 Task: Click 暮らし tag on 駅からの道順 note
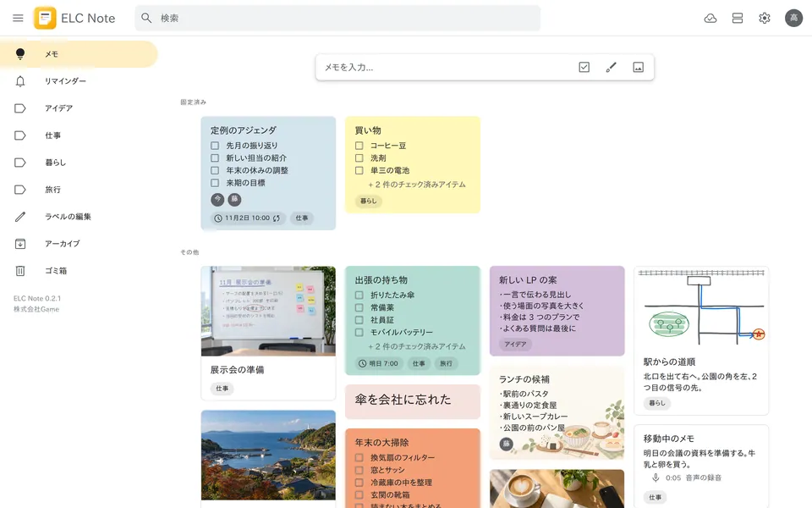point(657,403)
